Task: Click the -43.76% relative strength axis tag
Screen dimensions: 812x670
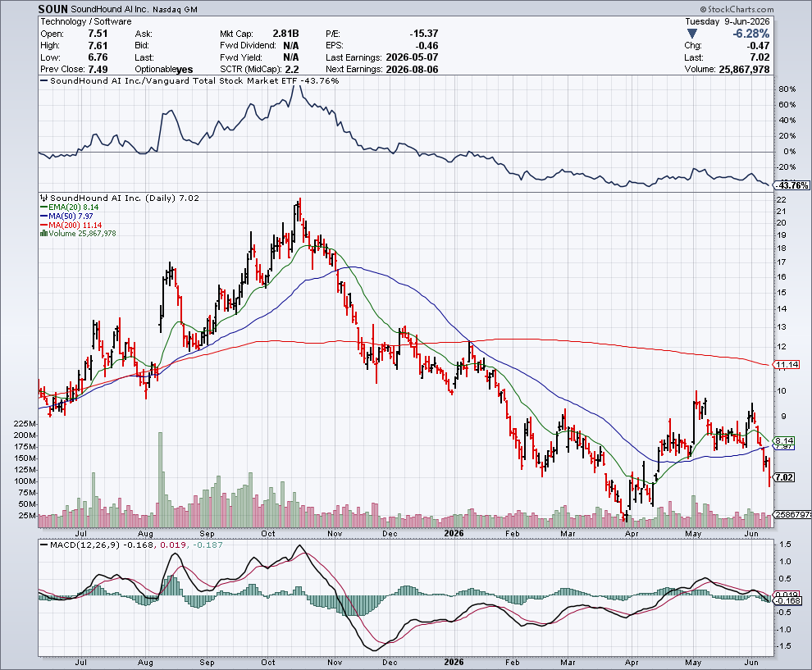Action: (x=791, y=185)
